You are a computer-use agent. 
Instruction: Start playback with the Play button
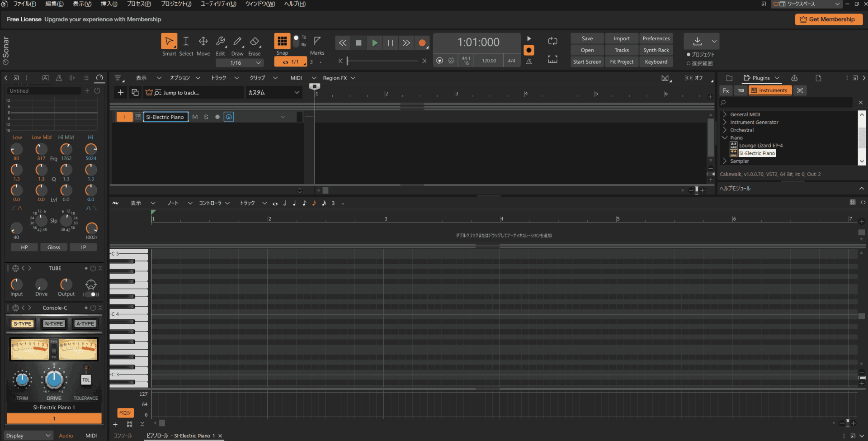374,43
